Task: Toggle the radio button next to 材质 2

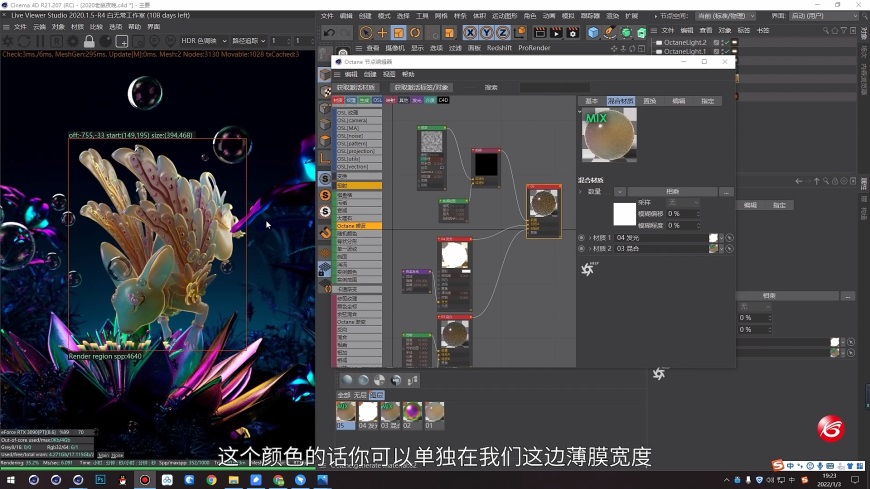Action: (581, 248)
